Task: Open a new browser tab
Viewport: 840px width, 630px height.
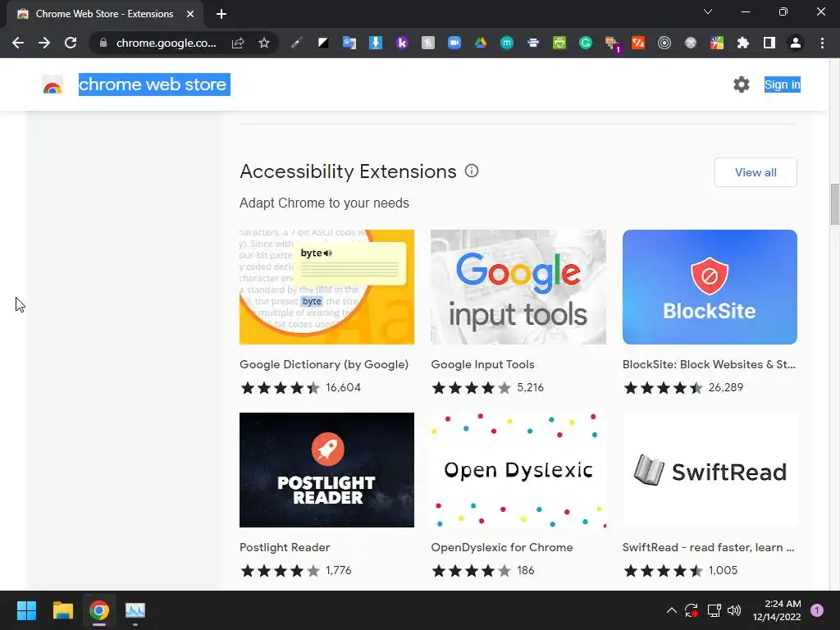Action: (221, 14)
